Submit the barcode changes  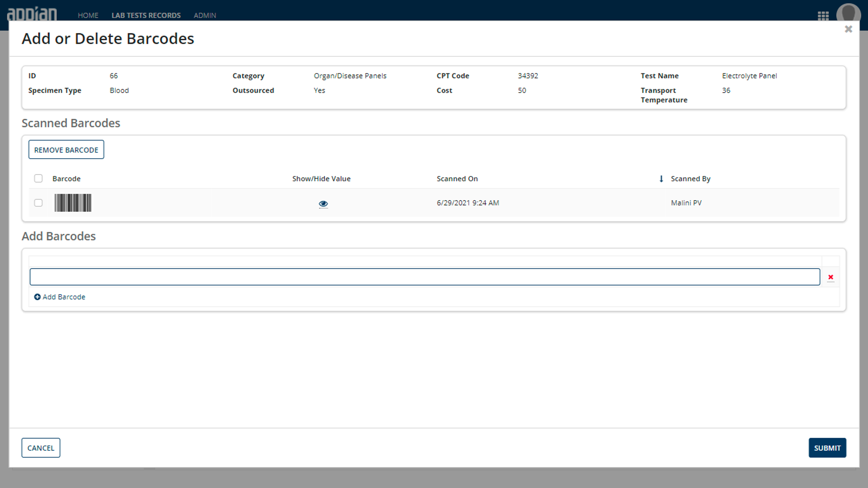click(827, 448)
